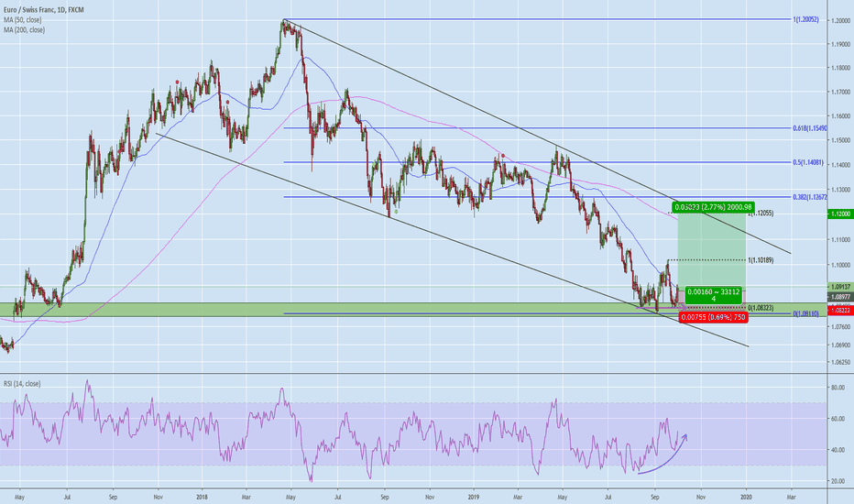This screenshot has width=854, height=504.
Task: Click the 1.15000 price axis label
Action: (x=841, y=140)
